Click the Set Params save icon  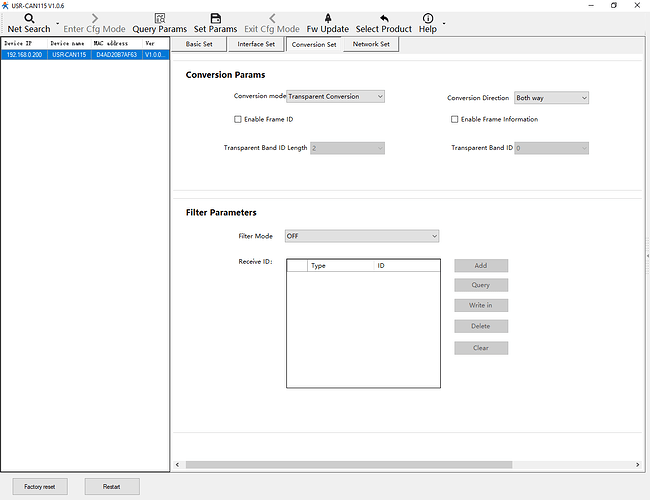pyautogui.click(x=215, y=18)
